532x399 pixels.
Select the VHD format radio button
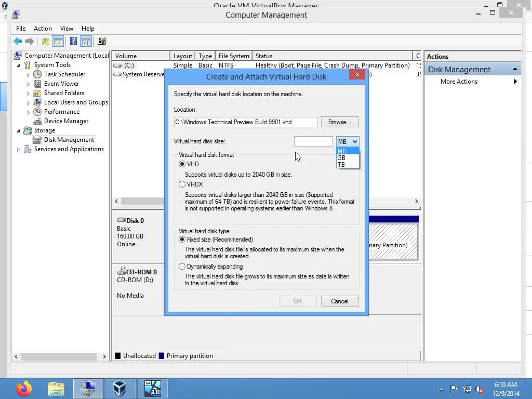[182, 164]
